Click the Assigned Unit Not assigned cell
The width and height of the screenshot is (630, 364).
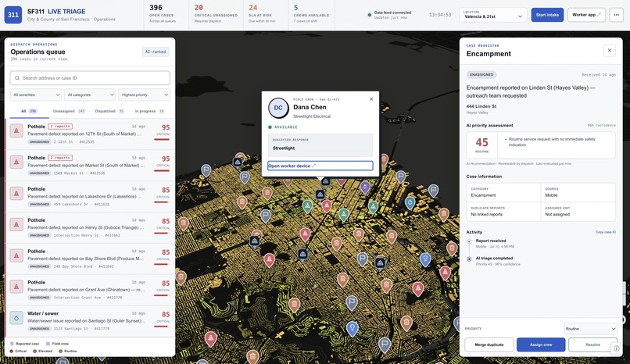(578, 212)
